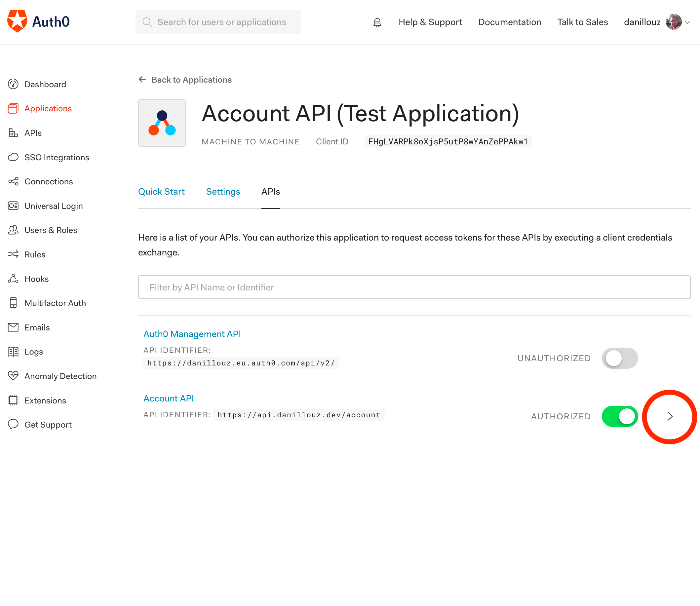The height and width of the screenshot is (606, 700).
Task: Open the Auth0 Management API link
Action: (192, 334)
